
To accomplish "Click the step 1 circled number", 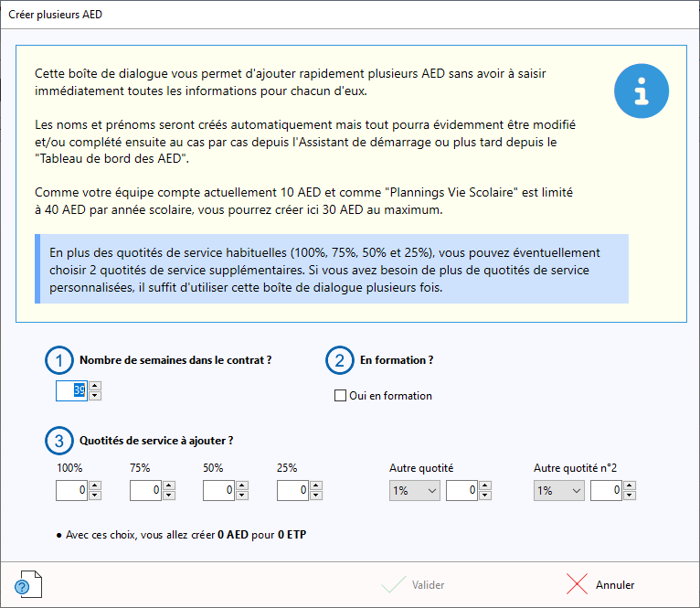I will point(59,361).
